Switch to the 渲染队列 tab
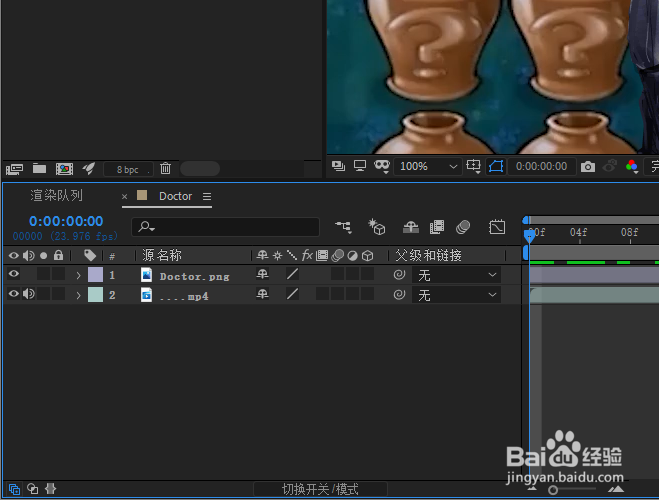Image resolution: width=659 pixels, height=500 pixels. 56,195
